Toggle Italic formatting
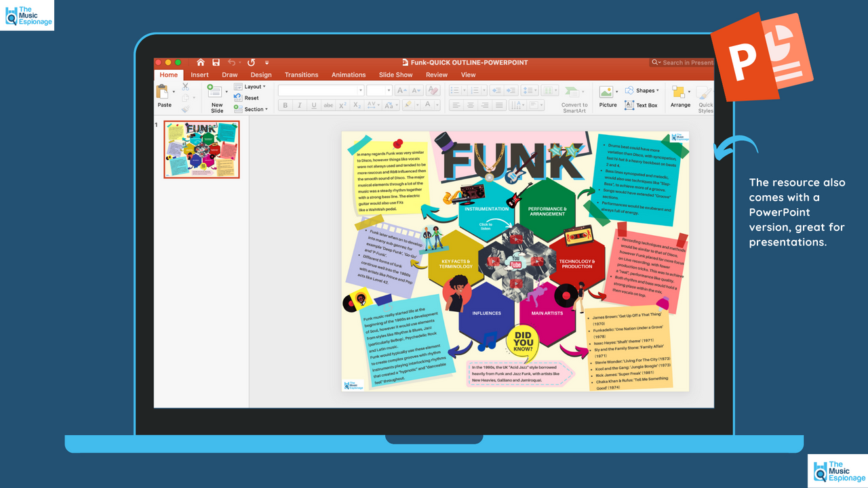The width and height of the screenshot is (868, 488). click(299, 106)
